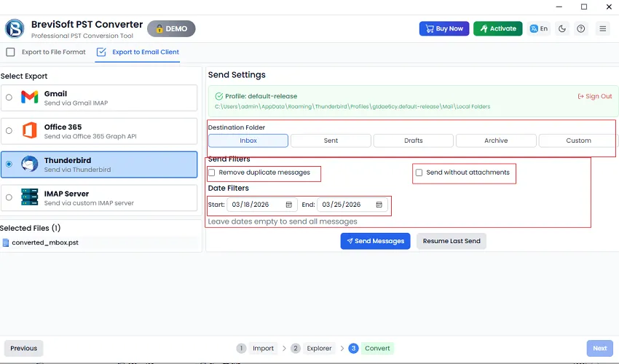Click the BreviSoft logo icon
This screenshot has width=619, height=364.
15,29
